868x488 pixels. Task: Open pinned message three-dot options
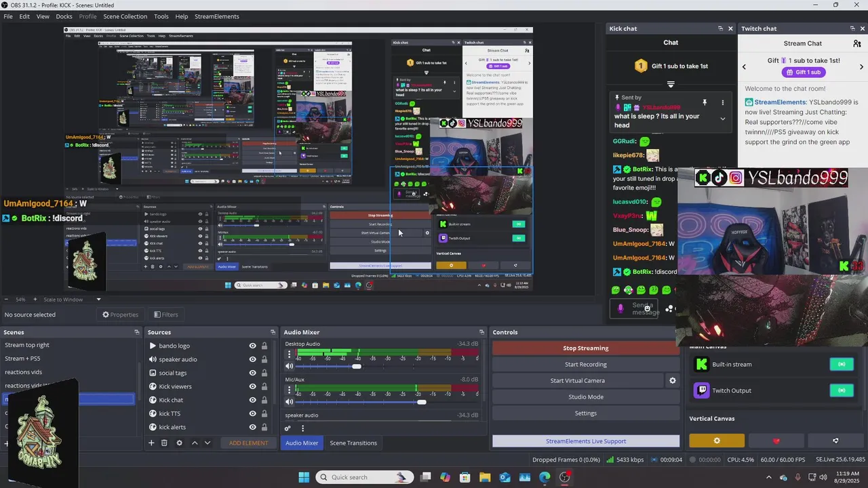tap(722, 102)
